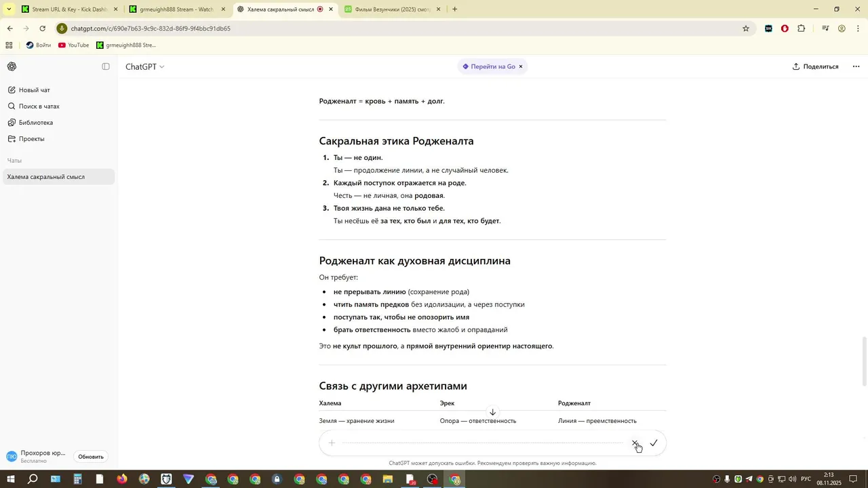Cancel voice dictation with the X icon
Viewport: 868px width, 488px height.
click(635, 443)
